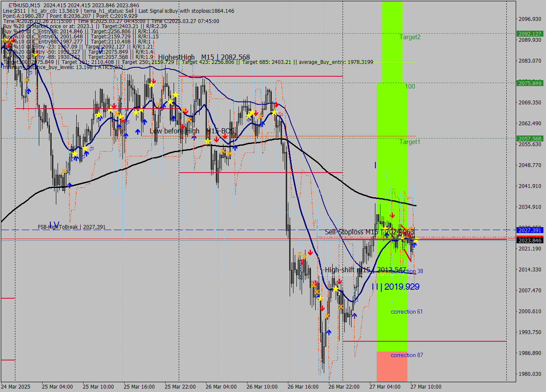The width and height of the screenshot is (546, 392).
Task: Select the 'Target1' label near green zone
Action: tap(409, 142)
